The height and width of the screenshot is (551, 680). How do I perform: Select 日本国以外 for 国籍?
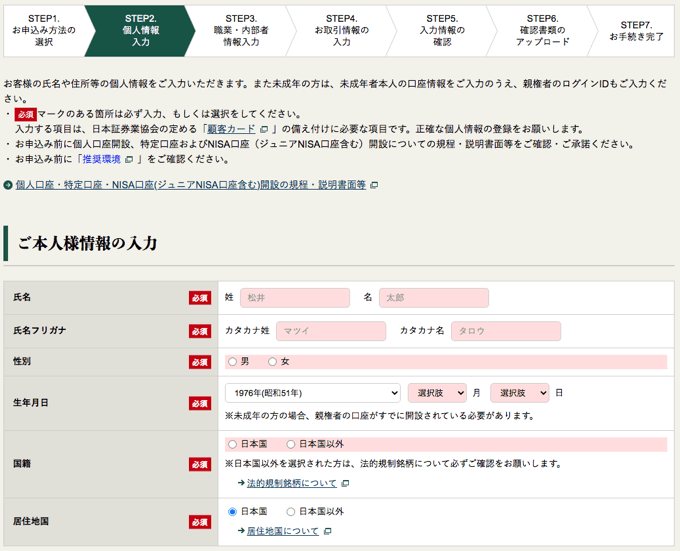291,444
